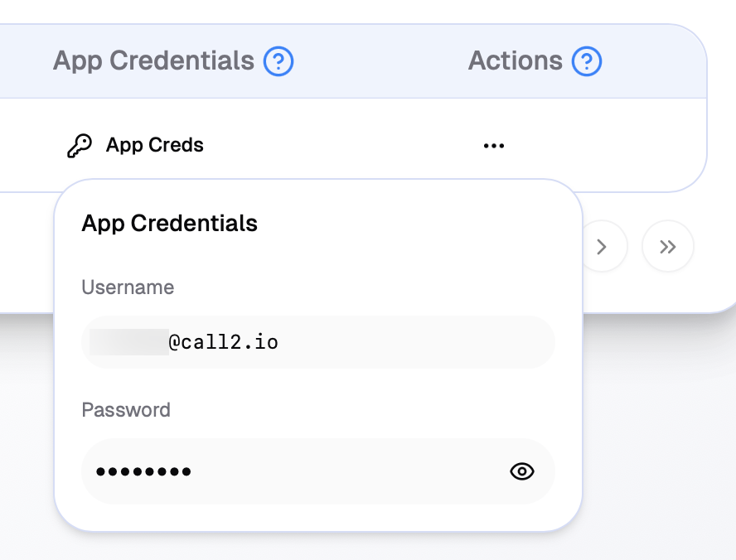736x560 pixels.
Task: Click the App Credentials popover title
Action: point(170,223)
